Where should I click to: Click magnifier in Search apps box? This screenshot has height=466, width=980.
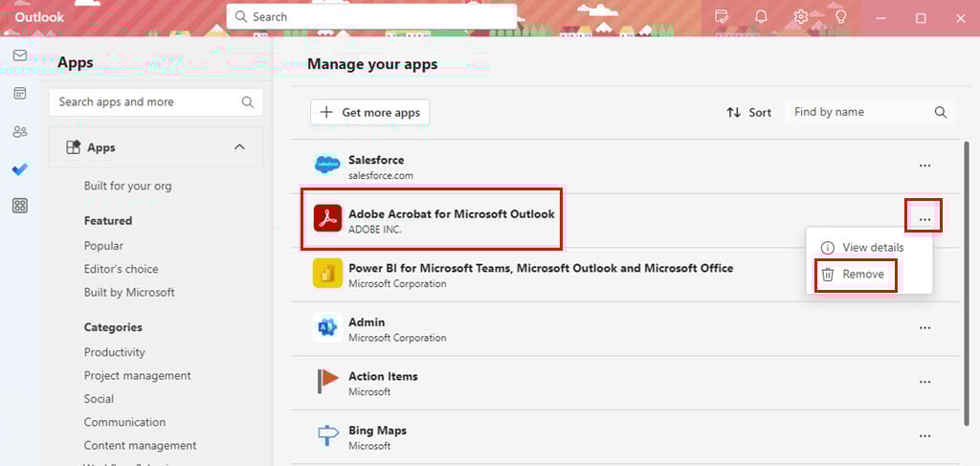click(x=248, y=101)
